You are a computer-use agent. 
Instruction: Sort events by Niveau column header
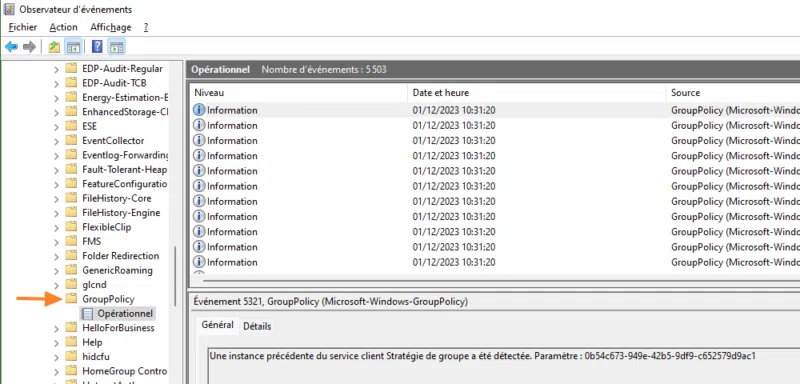tap(299, 93)
